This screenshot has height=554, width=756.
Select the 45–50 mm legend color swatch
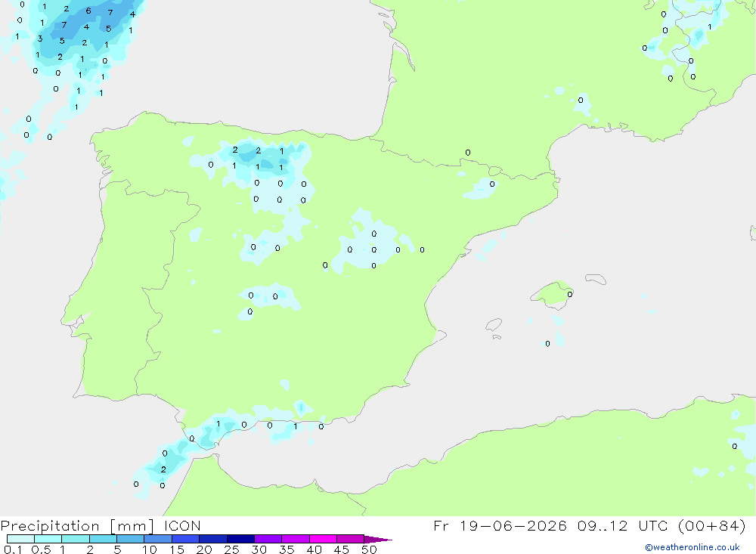[x=351, y=539]
